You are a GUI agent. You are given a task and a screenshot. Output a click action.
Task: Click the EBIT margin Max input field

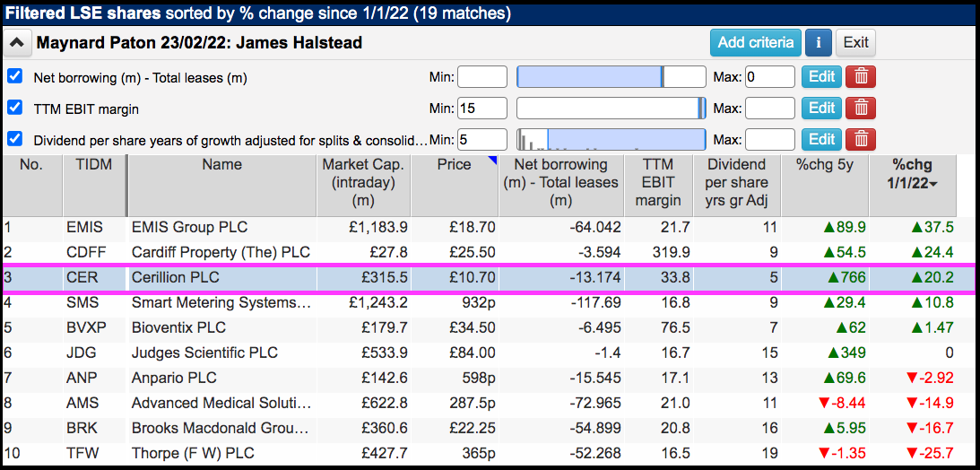pos(770,109)
